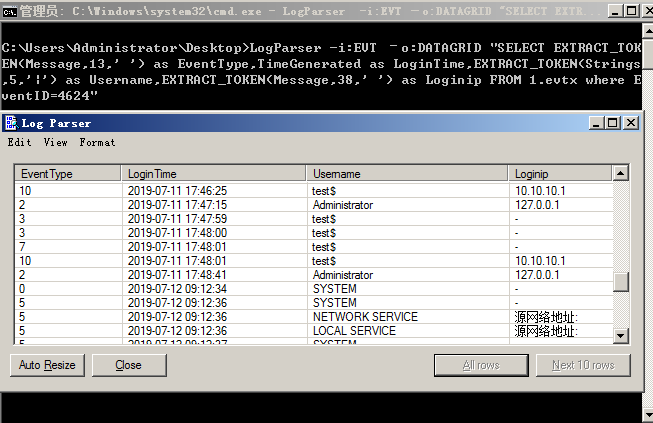
Task: Click 127.0.0.1 in the 17:47:15 row
Action: click(x=561, y=205)
